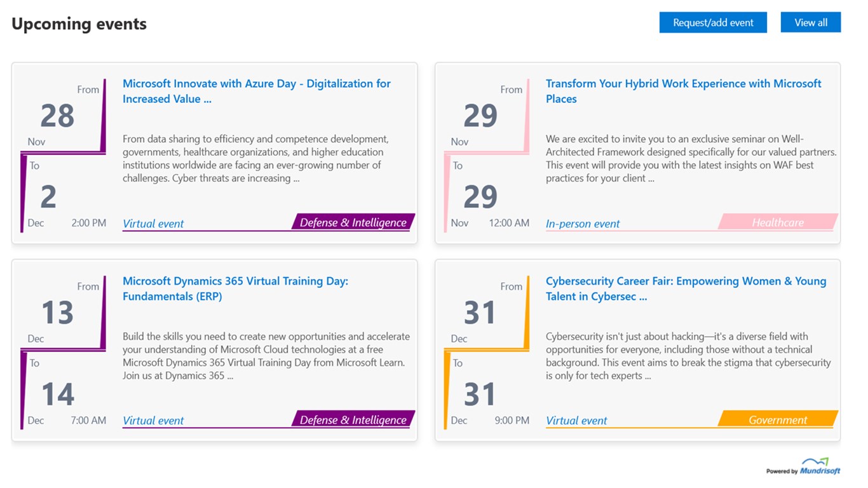Open the Cybersecurity Career Fair event title
868x488 pixels.
click(x=686, y=288)
